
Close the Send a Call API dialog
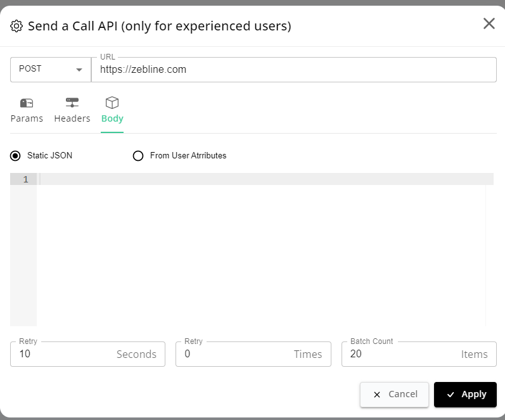tap(489, 23)
